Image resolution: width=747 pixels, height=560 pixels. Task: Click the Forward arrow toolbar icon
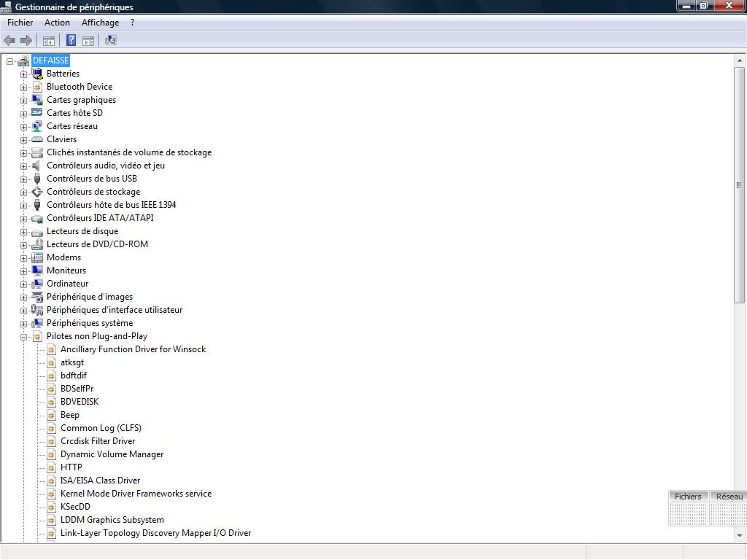[26, 41]
